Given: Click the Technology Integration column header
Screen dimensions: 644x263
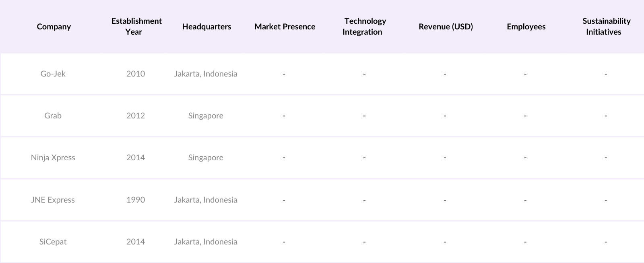Looking at the screenshot, I should (364, 27).
